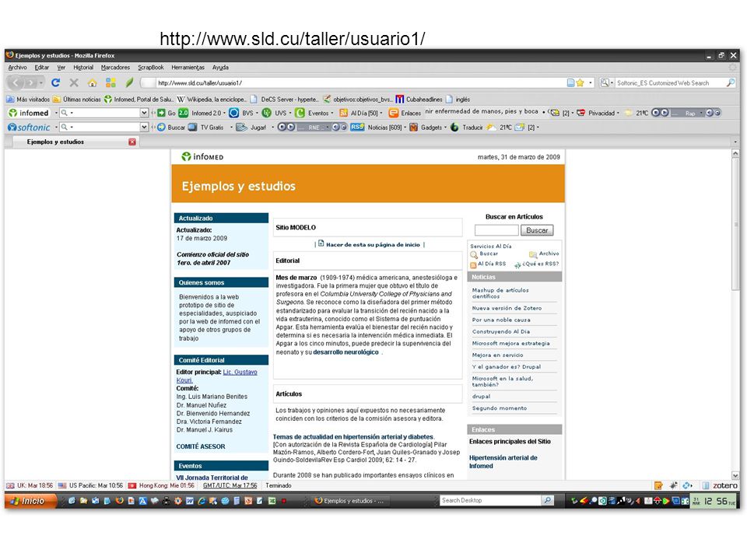Bookmark the page with the star icon
Image resolution: width=747 pixels, height=560 pixels.
click(580, 83)
